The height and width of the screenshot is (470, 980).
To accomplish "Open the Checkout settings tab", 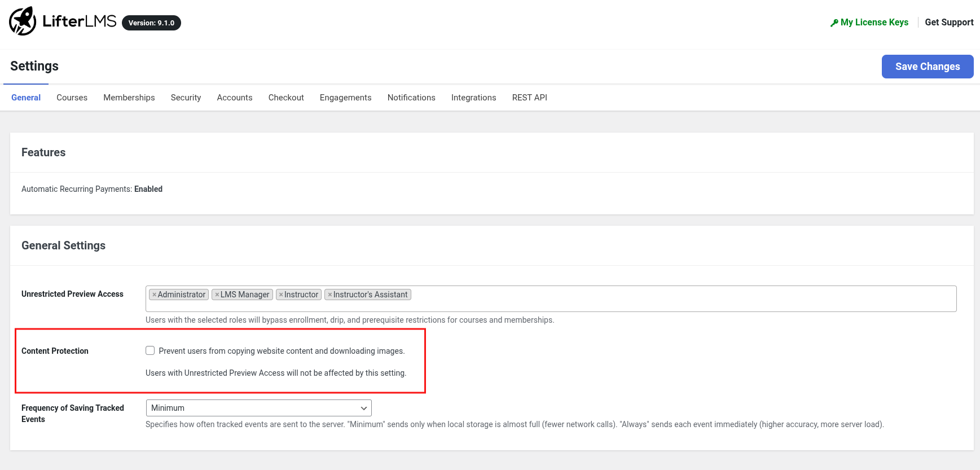I will coord(286,98).
